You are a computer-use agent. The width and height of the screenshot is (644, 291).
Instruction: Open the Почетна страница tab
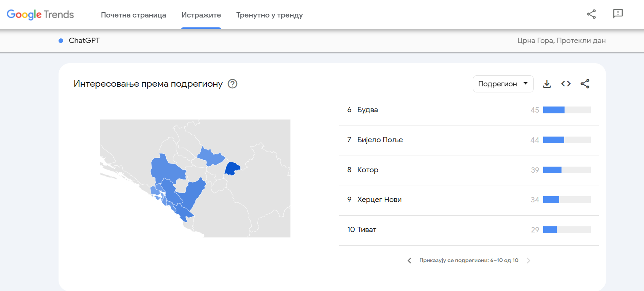pos(133,15)
